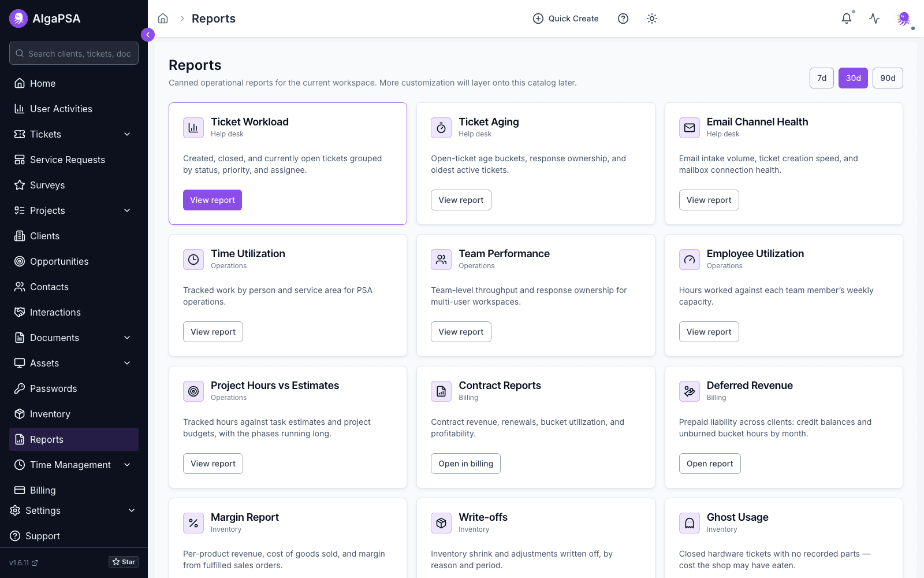Image resolution: width=924 pixels, height=578 pixels.
Task: Click the Reports breadcrumb text
Action: (x=214, y=18)
